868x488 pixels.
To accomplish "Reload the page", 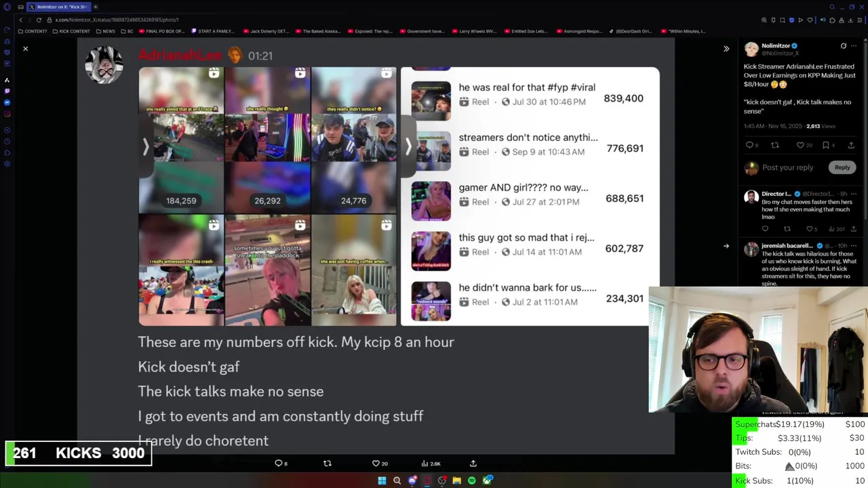I will [x=39, y=20].
